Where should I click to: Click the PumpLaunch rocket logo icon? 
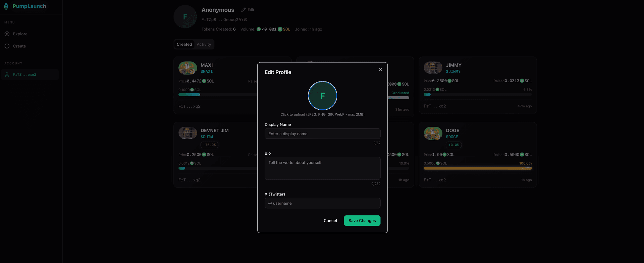point(6,6)
